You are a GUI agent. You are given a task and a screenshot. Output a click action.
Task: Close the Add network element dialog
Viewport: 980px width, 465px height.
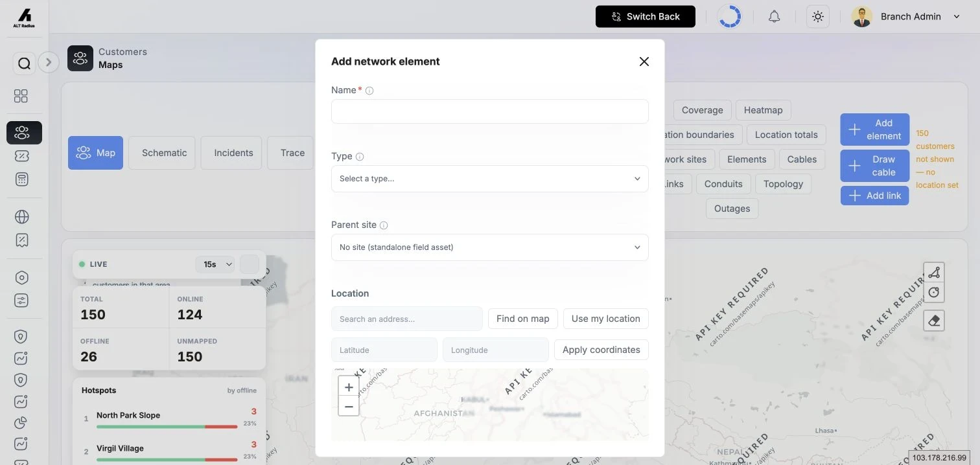click(x=644, y=62)
